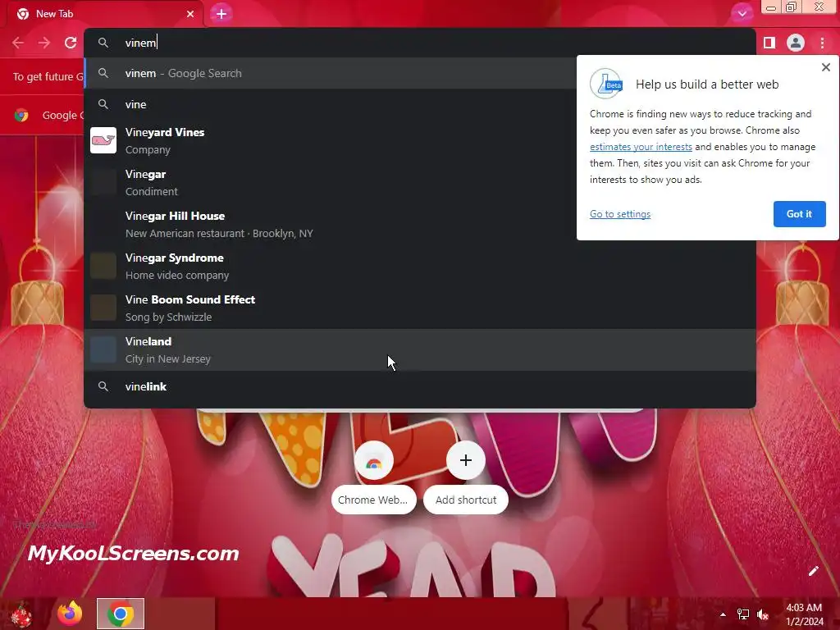Click the muted volume tray icon
This screenshot has width=840, height=630.
click(x=763, y=614)
